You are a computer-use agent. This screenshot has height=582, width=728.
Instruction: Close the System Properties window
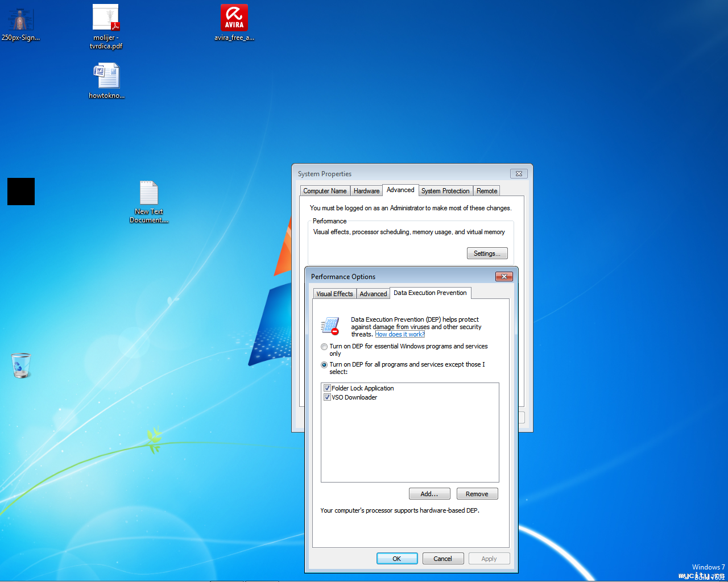click(519, 173)
